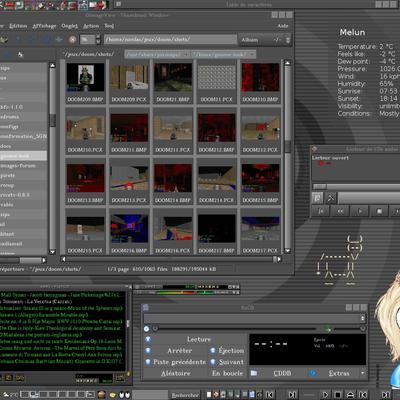Open the CD player track selector combo box
Viewport: 400px width, 400px height.
pyautogui.click(x=255, y=319)
